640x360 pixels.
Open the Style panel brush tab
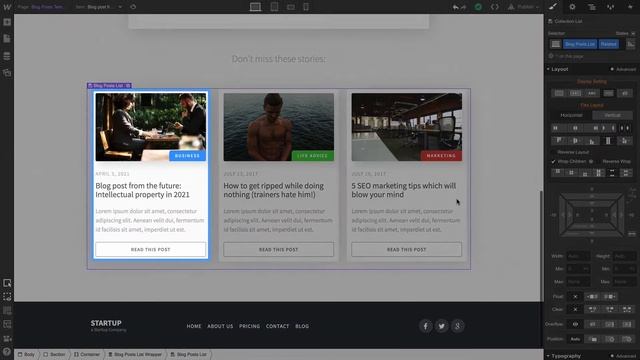pyautogui.click(x=553, y=7)
